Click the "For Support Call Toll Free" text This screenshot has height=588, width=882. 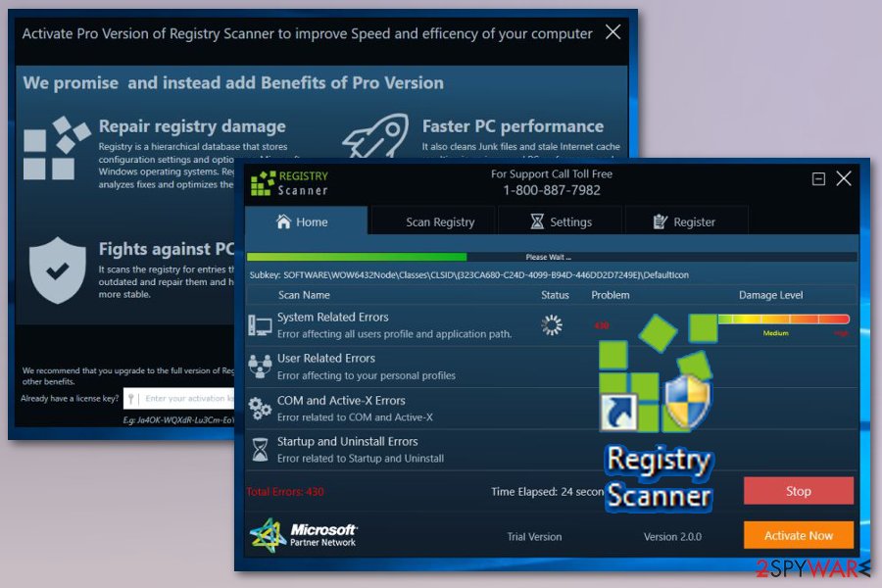coord(552,173)
